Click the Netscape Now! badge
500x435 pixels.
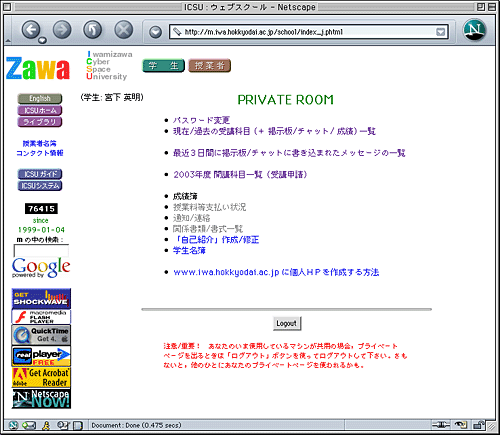point(41,398)
